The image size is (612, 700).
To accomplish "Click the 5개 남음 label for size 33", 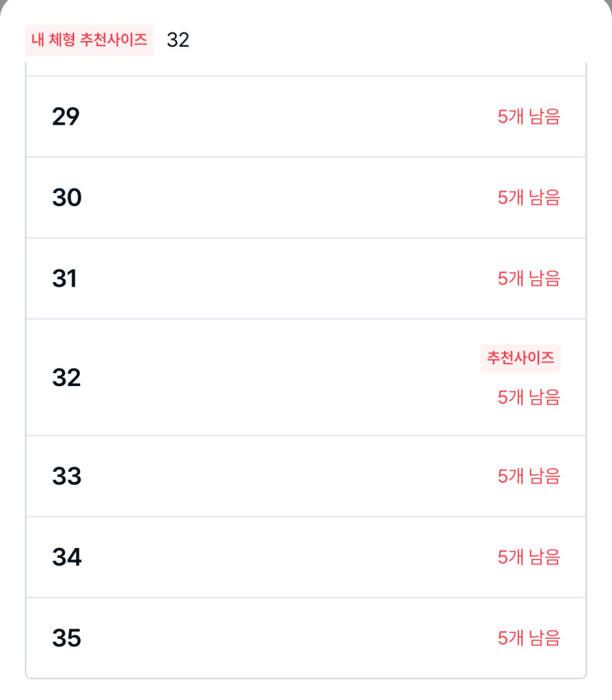I will [x=528, y=476].
